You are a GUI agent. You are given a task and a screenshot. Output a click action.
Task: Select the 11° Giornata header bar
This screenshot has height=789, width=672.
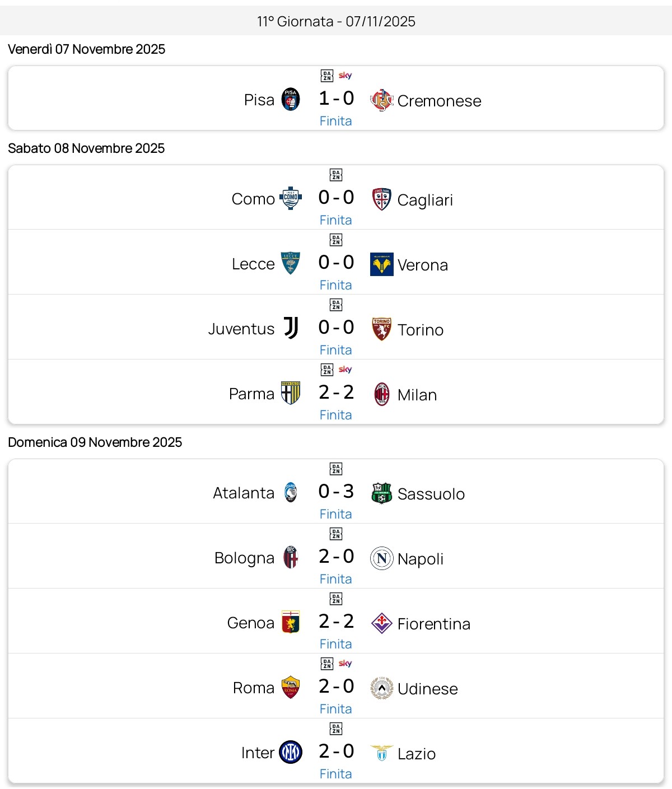tap(336, 21)
